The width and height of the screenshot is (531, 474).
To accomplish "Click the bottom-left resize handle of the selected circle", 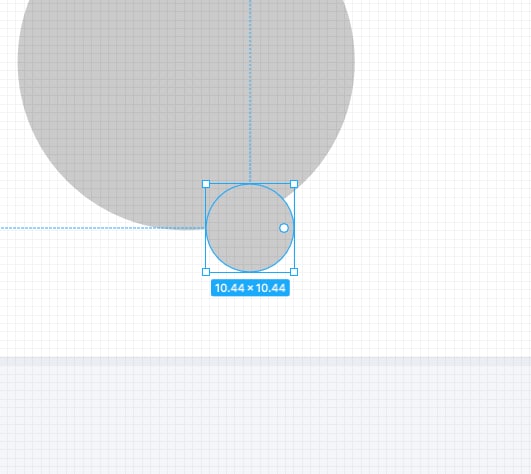I will [206, 272].
